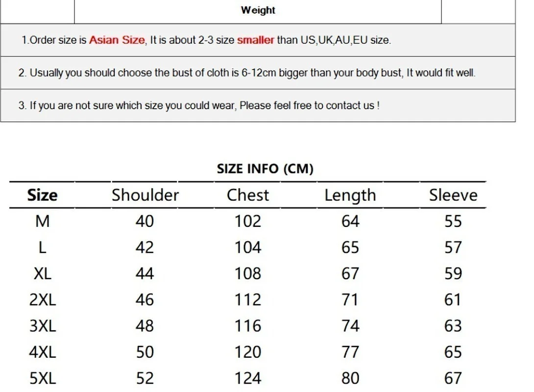The height and width of the screenshot is (392, 534).
Task: Click chest value 116 for 3XL
Action: click(248, 326)
